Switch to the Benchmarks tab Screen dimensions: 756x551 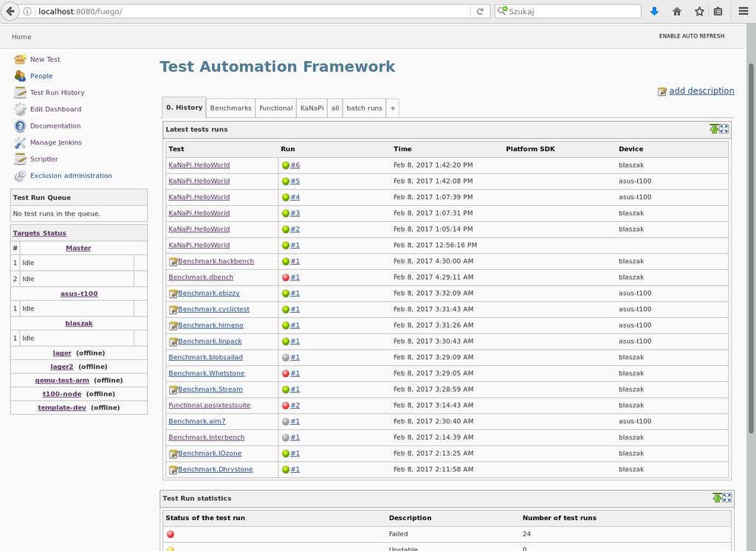coord(230,108)
